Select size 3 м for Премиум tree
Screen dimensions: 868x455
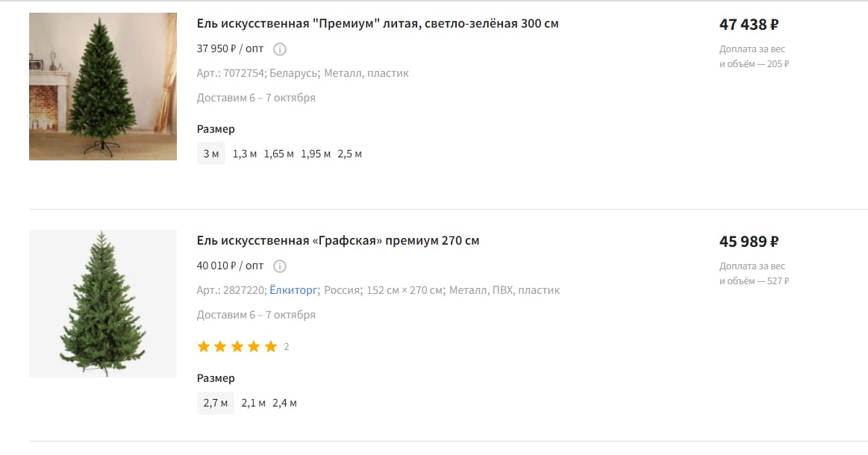[x=211, y=154]
